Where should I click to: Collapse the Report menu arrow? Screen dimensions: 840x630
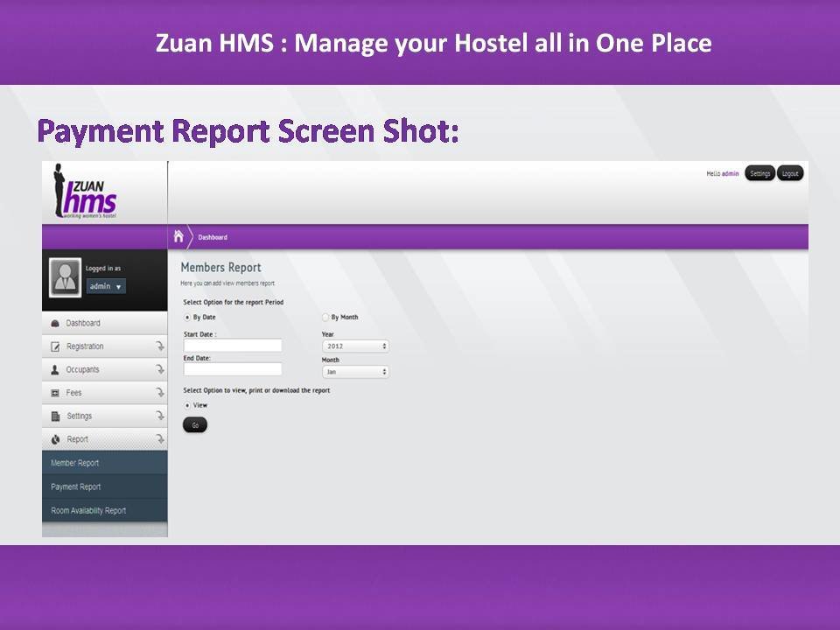pyautogui.click(x=159, y=439)
